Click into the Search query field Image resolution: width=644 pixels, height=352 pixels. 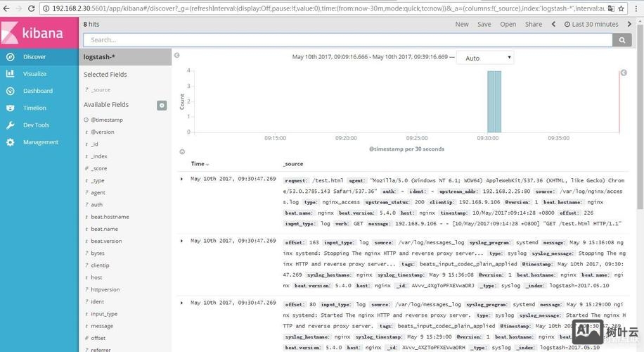click(344, 41)
